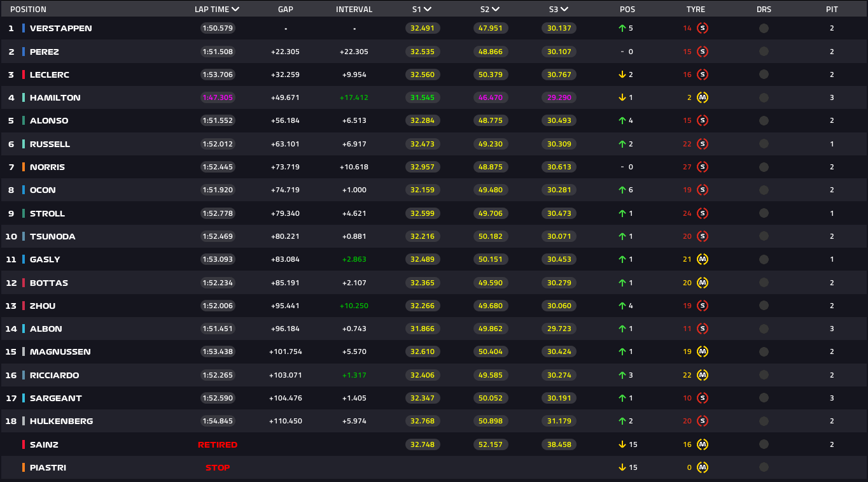Select driver TSUNODA in the list
This screenshot has height=482, width=868.
(x=53, y=236)
